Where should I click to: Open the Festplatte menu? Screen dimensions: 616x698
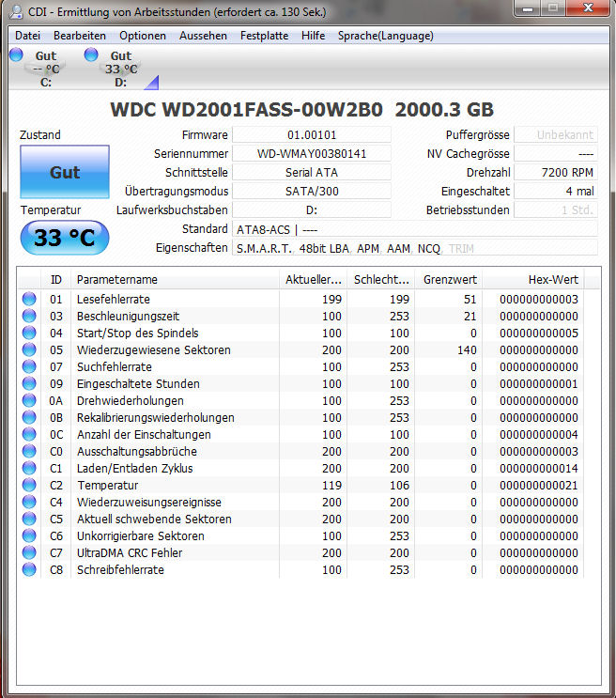(x=265, y=36)
